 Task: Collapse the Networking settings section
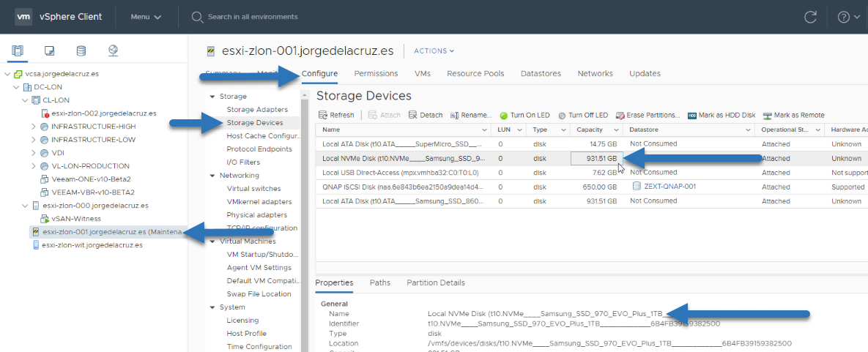212,176
